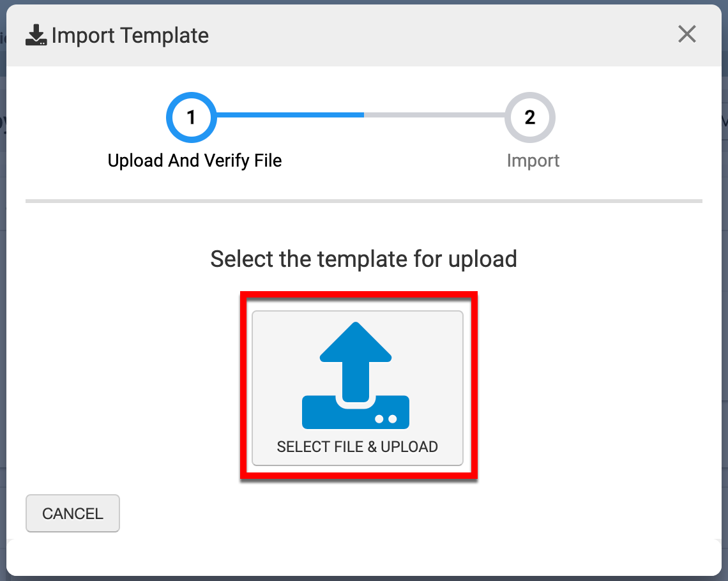
Task: Click the Import Template download icon in header
Action: click(36, 36)
